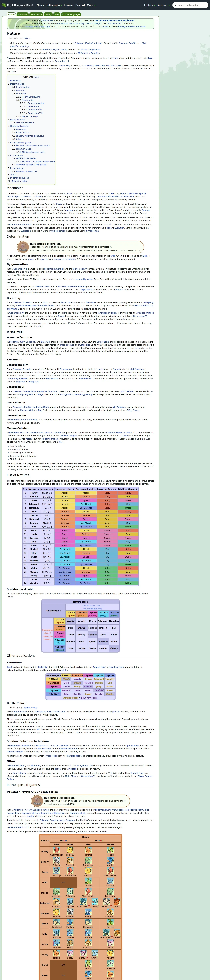The image size is (210, 980).
Task: Jump to List of Natures in the contents
Action: pyautogui.click(x=17, y=120)
